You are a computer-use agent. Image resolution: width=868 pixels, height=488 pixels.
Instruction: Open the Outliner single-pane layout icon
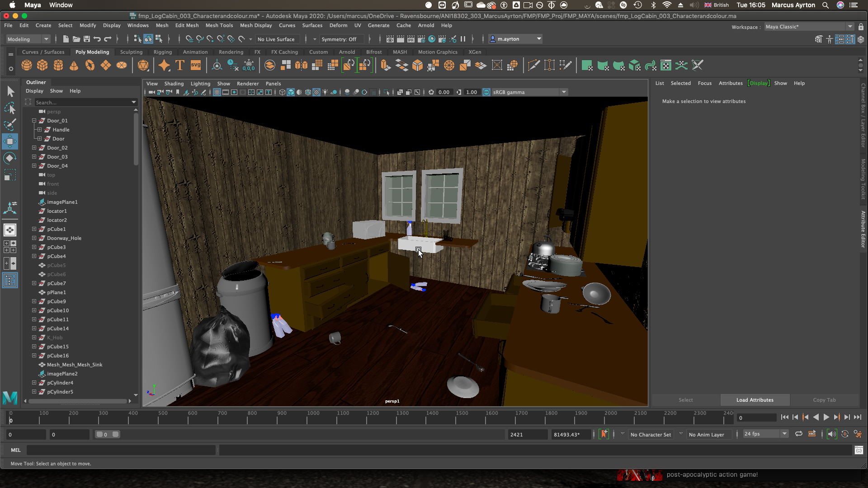coord(10,281)
